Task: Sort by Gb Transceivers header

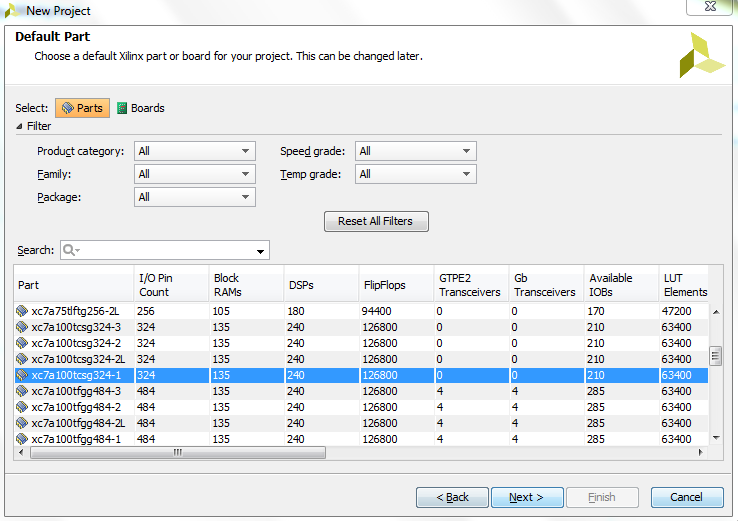Action: 546,284
